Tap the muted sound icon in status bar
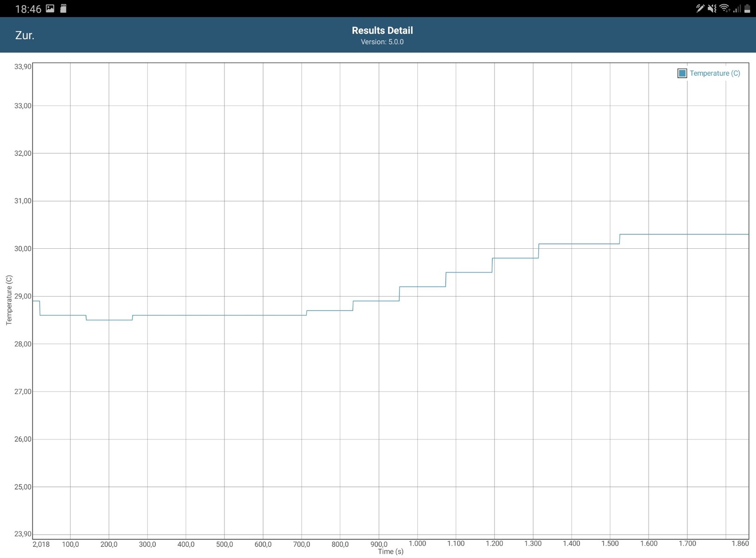 point(712,8)
